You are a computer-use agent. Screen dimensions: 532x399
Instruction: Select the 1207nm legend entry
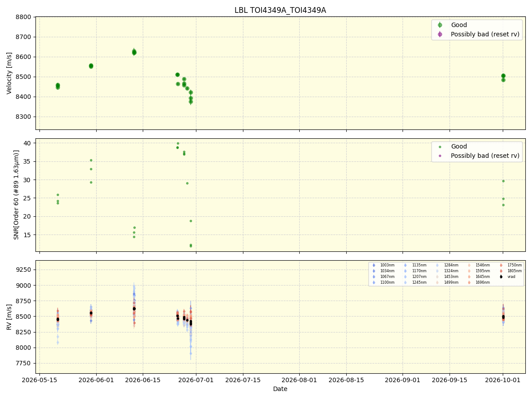pos(416,277)
